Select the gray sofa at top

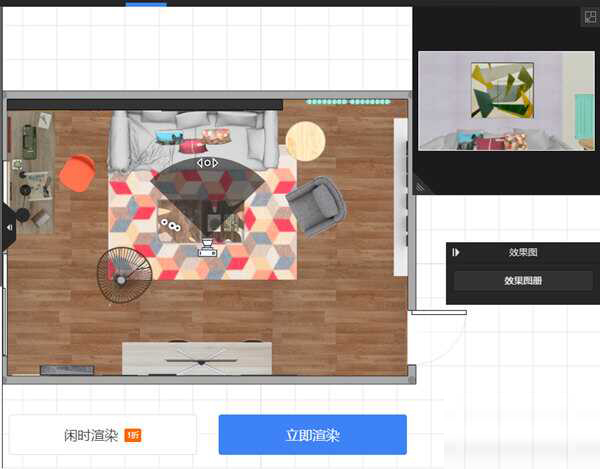193,135
